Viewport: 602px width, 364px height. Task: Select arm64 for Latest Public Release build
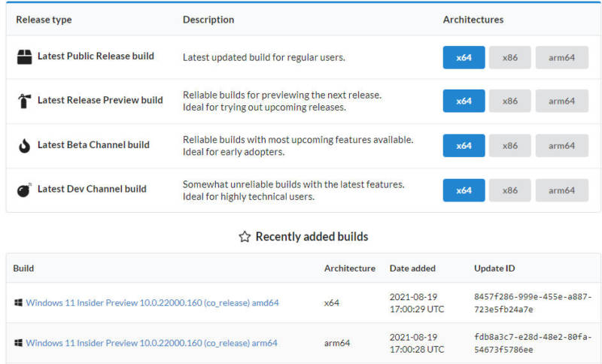(561, 58)
